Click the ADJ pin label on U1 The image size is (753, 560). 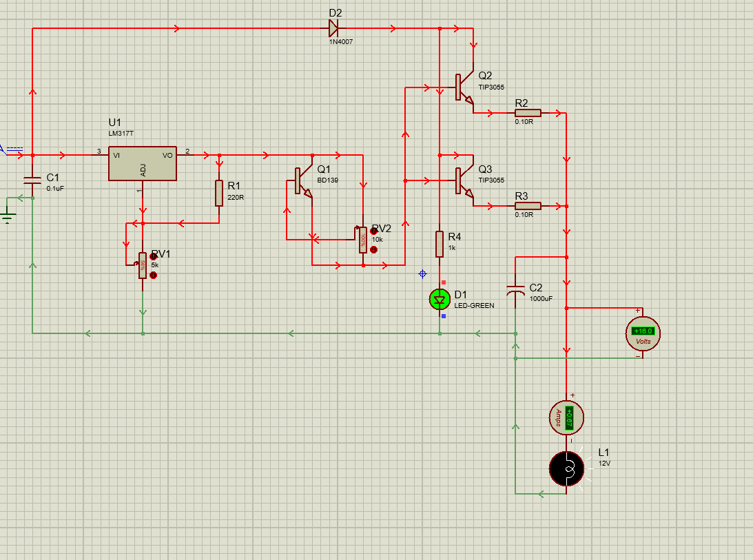[143, 170]
